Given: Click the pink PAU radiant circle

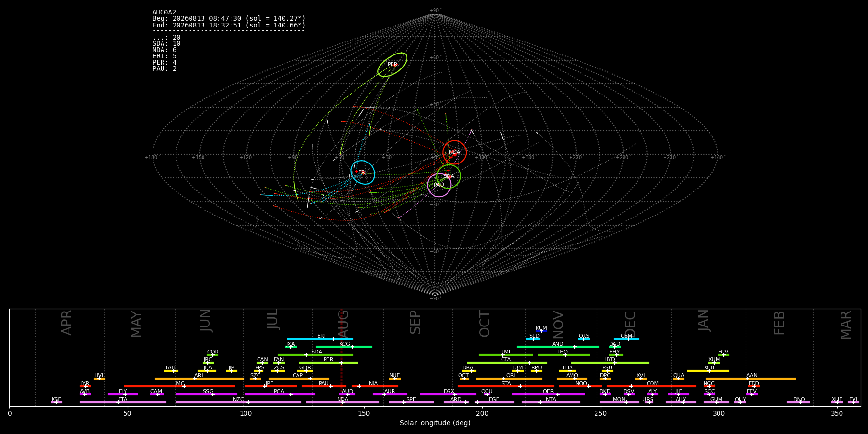Looking at the screenshot, I should (439, 185).
